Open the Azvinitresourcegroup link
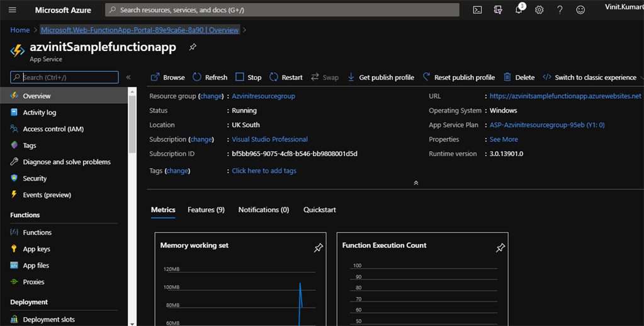 click(263, 96)
